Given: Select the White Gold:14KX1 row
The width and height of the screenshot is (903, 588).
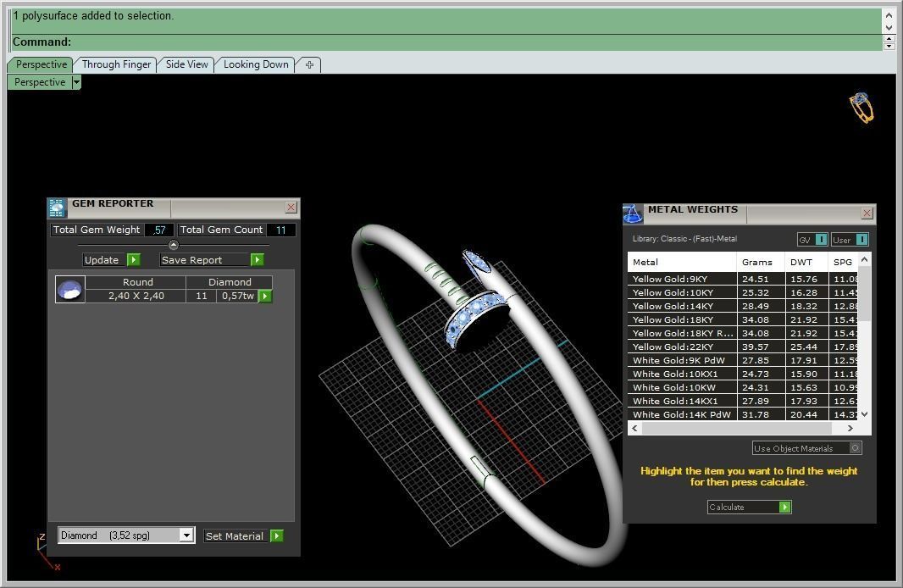Looking at the screenshot, I should click(x=742, y=401).
